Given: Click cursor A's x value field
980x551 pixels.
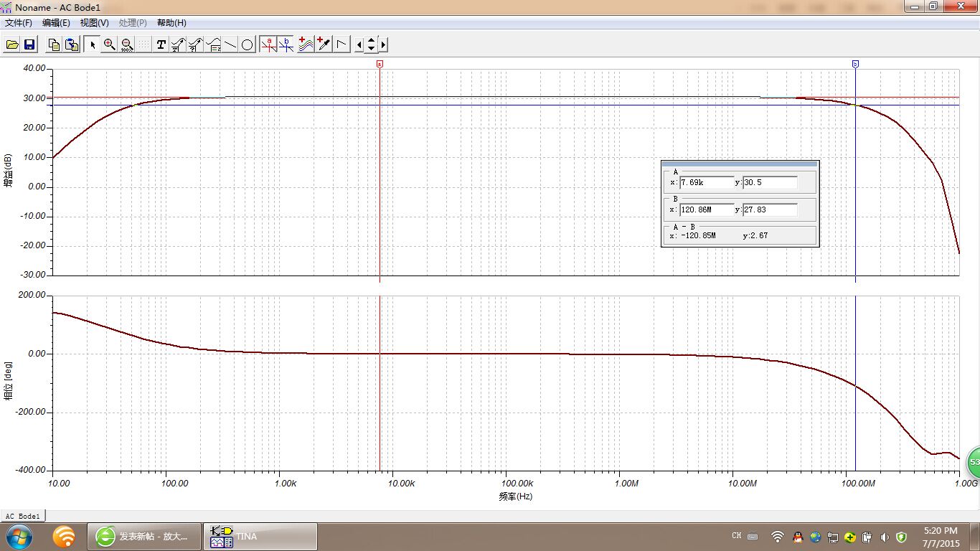Looking at the screenshot, I should pyautogui.click(x=707, y=182).
